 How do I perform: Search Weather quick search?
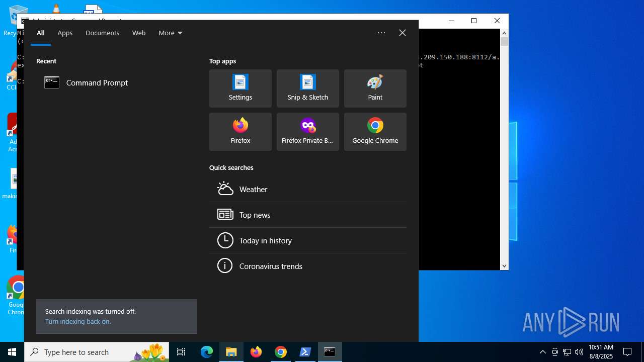(x=308, y=189)
